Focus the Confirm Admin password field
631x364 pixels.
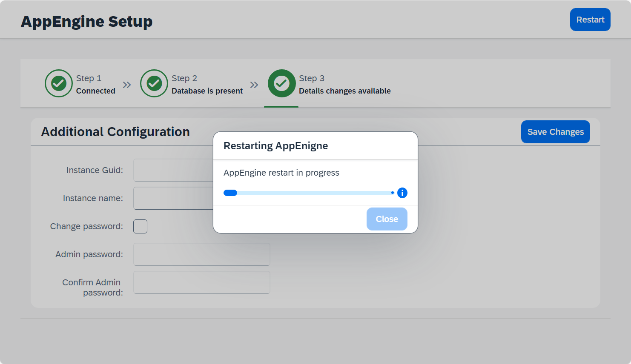[x=202, y=282]
